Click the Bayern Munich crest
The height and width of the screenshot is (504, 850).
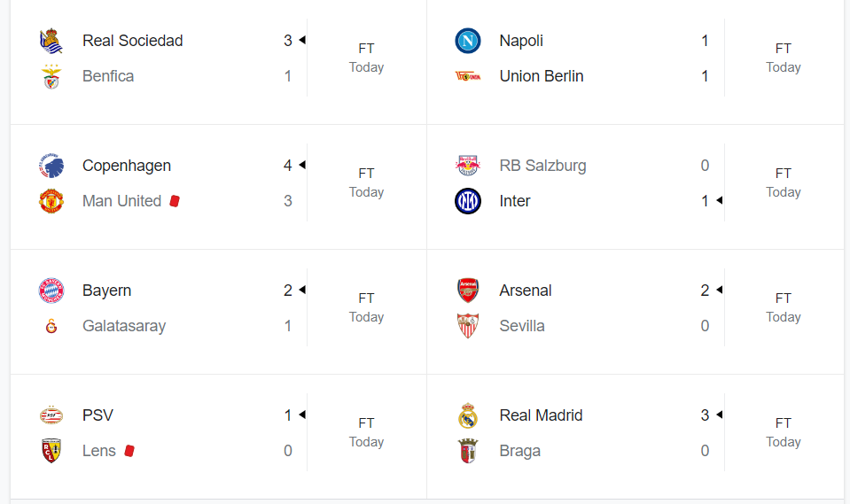[x=51, y=291]
